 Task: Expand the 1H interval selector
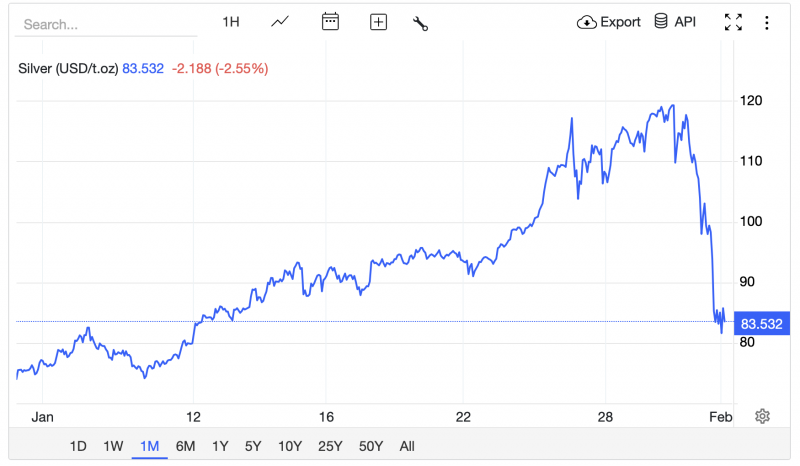pyautogui.click(x=231, y=22)
